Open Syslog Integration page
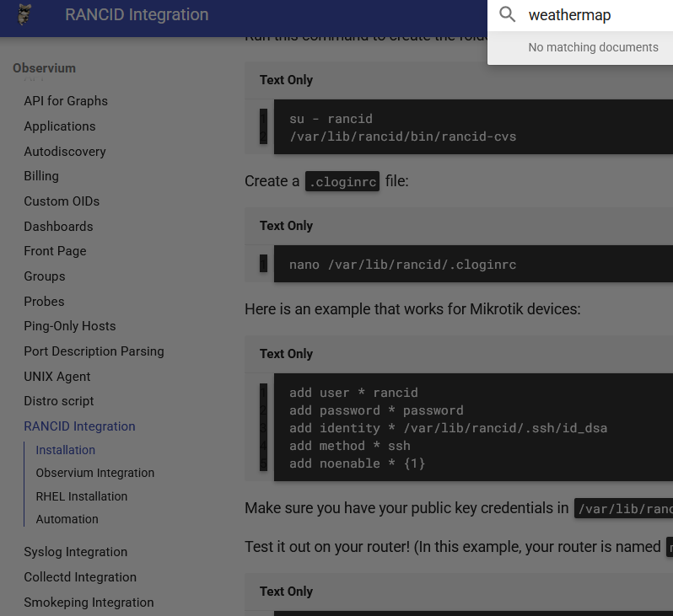673x616 pixels. click(x=75, y=552)
